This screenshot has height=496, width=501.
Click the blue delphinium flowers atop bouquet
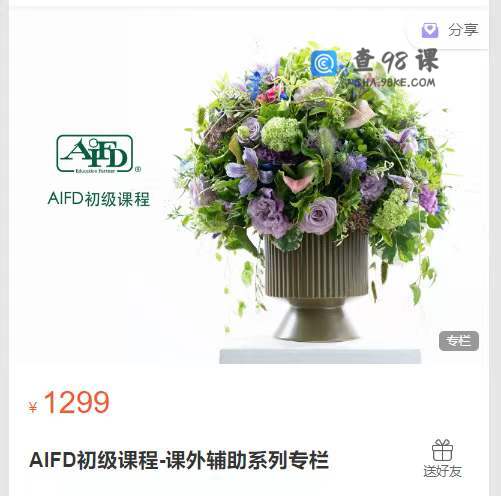click(x=257, y=82)
